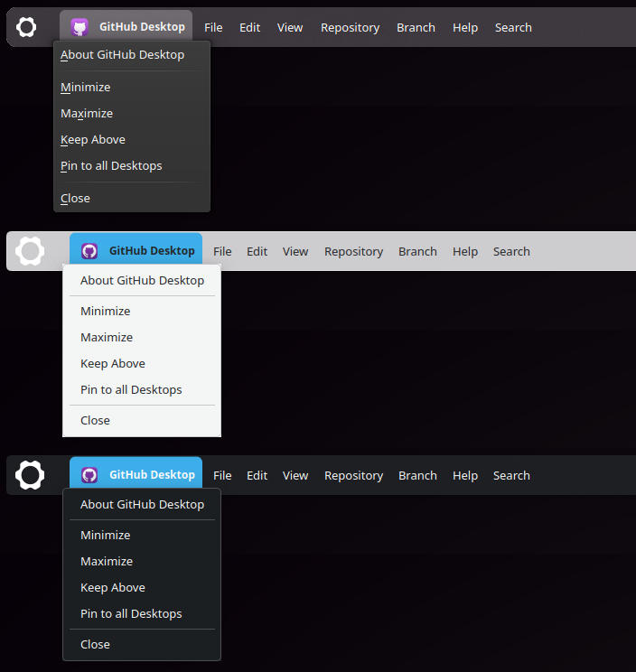
Task: Open File menu in light middle panel
Action: coord(222,252)
